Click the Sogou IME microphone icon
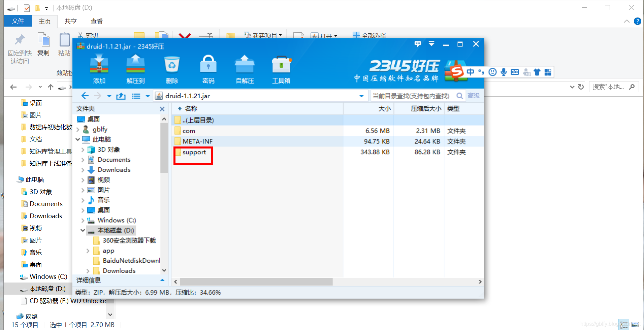Viewport: 644px width, 330px height. (x=504, y=72)
